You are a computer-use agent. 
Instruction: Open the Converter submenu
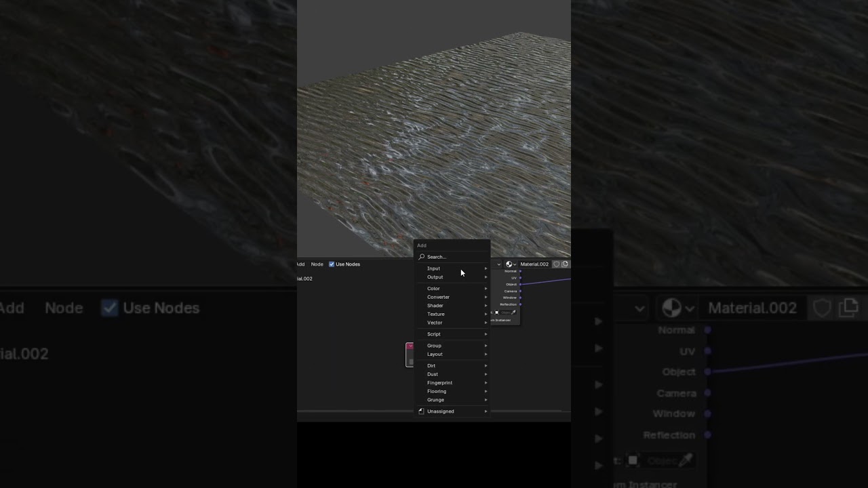pyautogui.click(x=452, y=297)
